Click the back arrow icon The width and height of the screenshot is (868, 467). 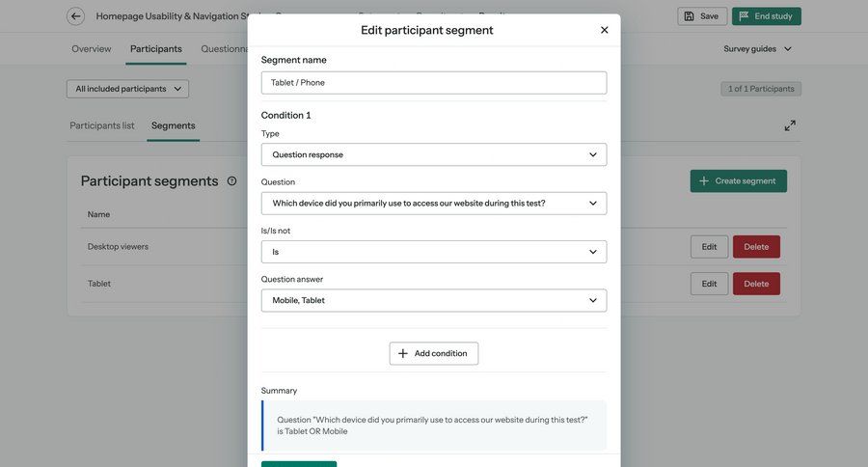[x=75, y=16]
